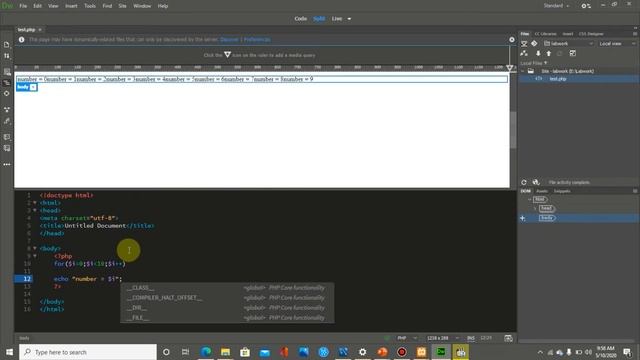
Task: Switch to the CSS Designer panel tab
Action: tap(591, 34)
